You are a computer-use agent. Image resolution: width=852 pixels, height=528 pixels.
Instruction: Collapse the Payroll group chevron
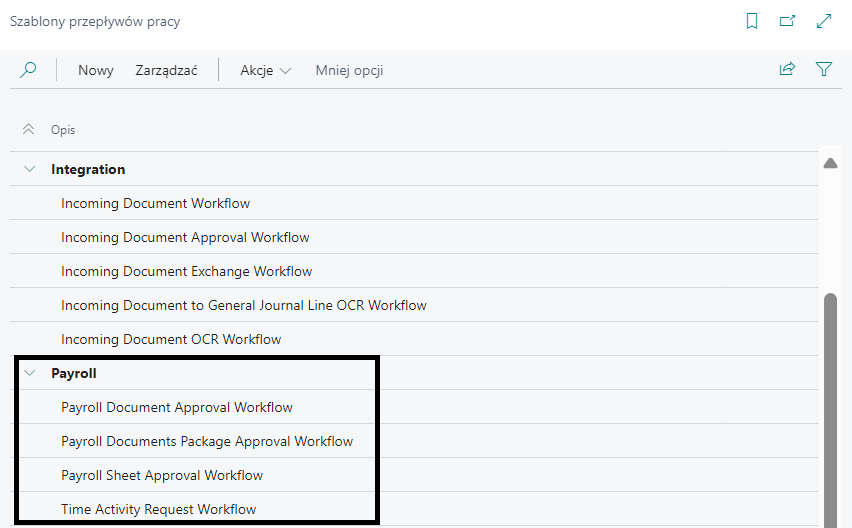pos(30,373)
